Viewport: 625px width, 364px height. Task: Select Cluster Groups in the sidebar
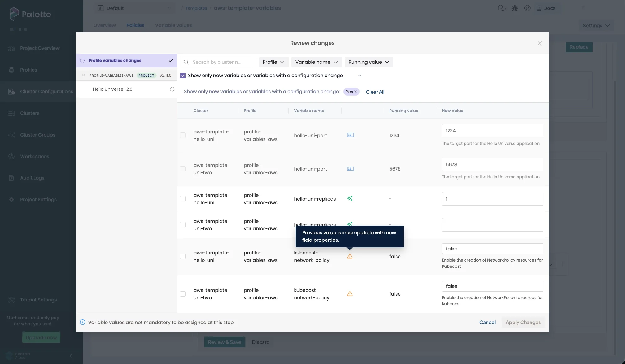pyautogui.click(x=37, y=135)
